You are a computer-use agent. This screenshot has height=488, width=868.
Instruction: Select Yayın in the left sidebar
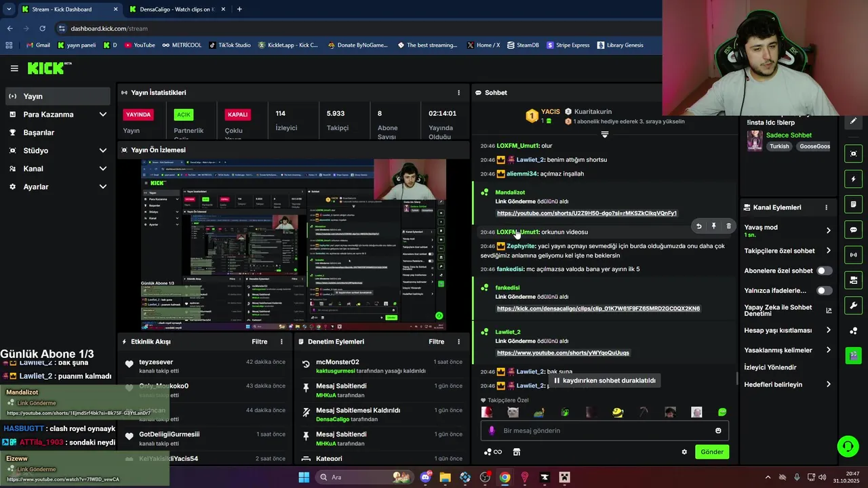pos(58,96)
